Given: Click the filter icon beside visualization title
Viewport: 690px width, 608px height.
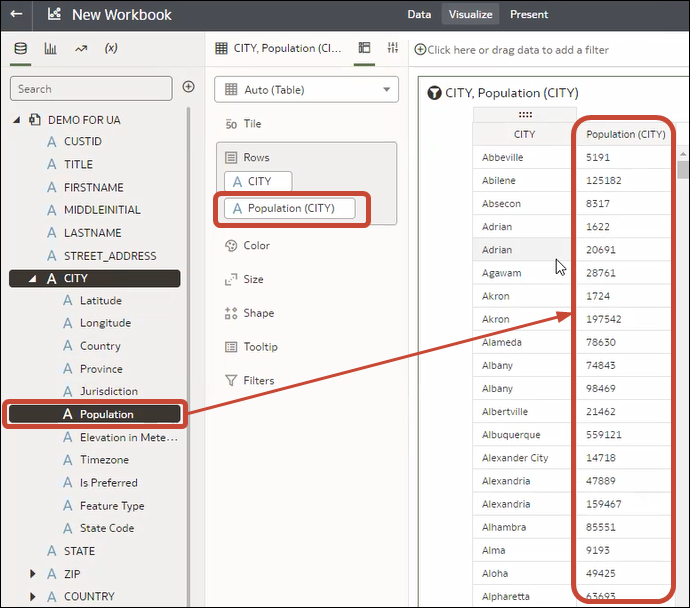Looking at the screenshot, I should (x=434, y=93).
